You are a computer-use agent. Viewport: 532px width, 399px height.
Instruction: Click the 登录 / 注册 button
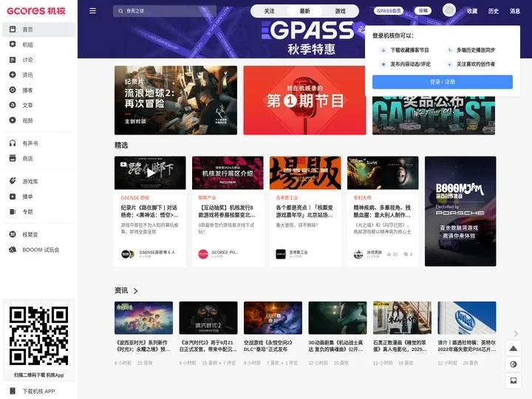coord(443,82)
